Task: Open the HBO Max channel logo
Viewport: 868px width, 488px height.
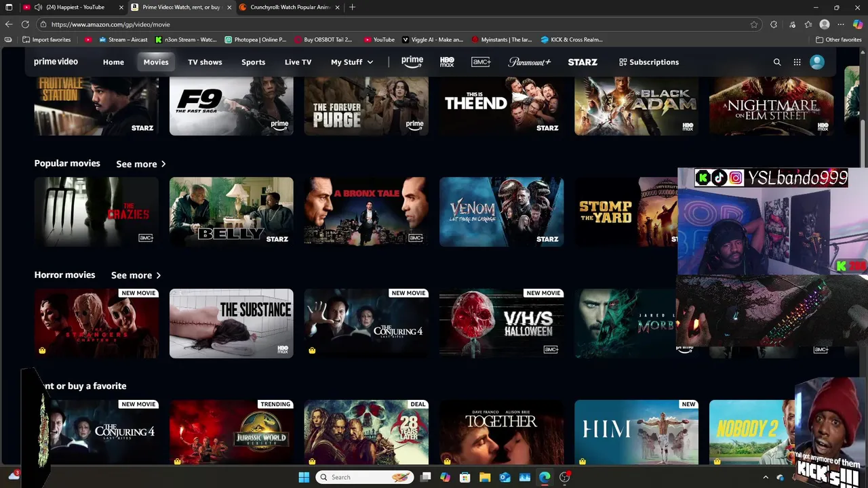Action: click(447, 62)
